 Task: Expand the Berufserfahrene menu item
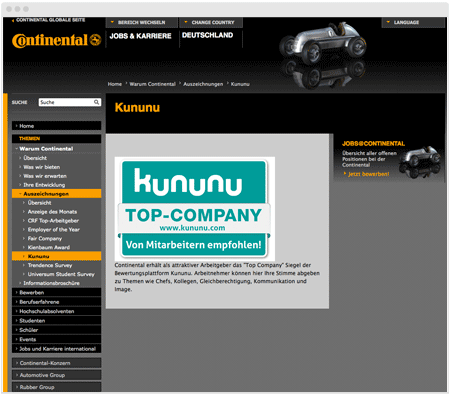tap(56, 302)
